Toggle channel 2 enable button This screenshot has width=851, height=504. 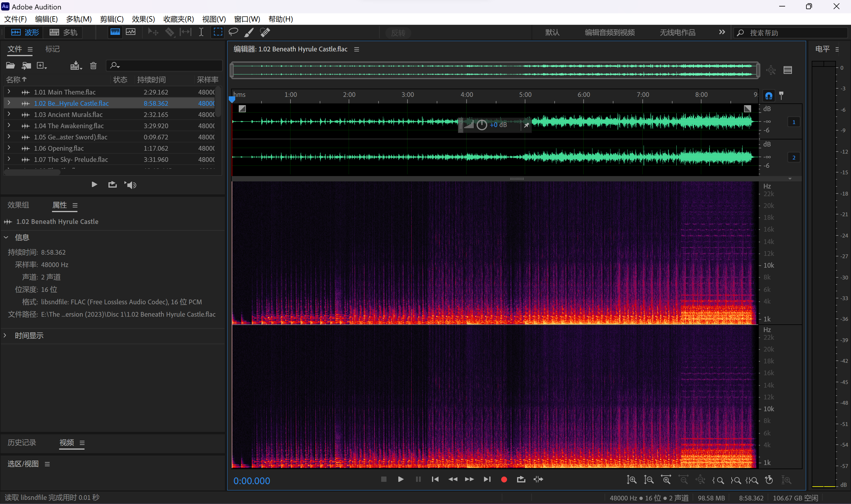[794, 157]
